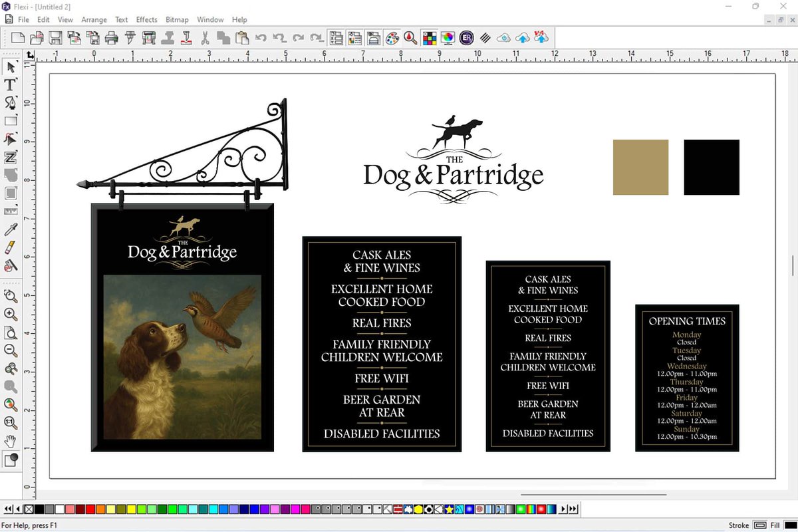Screen dimensions: 798x532
Task: Select the Opening Times sign panel
Action: click(687, 378)
